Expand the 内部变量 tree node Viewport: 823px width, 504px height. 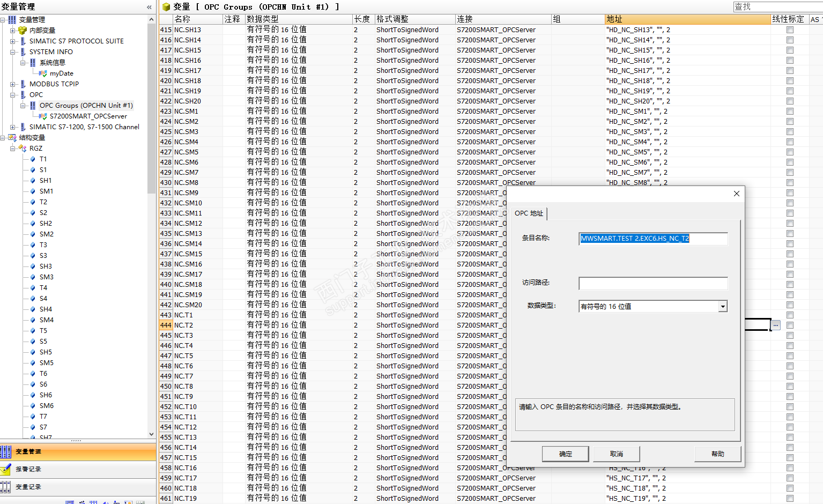pyautogui.click(x=12, y=30)
